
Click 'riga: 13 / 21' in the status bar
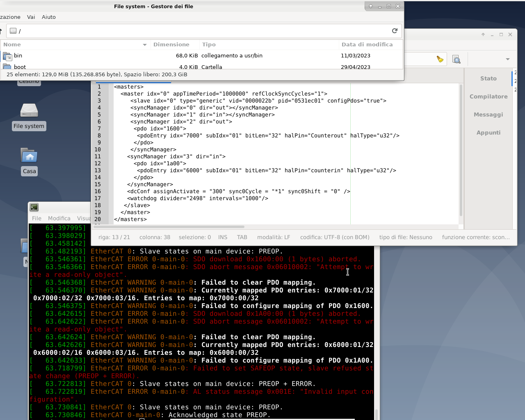tap(114, 237)
